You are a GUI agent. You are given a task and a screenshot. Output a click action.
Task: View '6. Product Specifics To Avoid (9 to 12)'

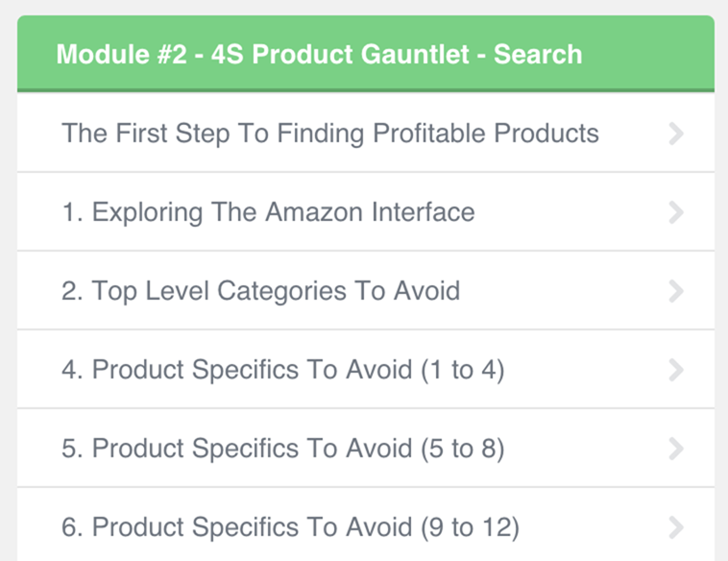coord(290,527)
